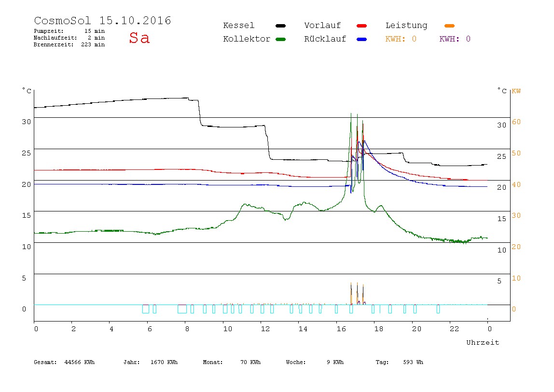Select the "Vorlauf" legend label
Viewport: 554px width, 392px height.
point(322,26)
